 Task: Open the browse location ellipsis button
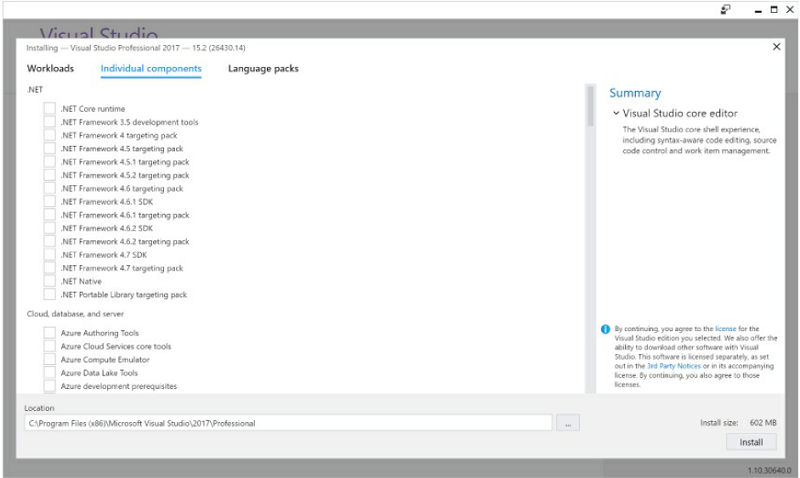tap(568, 423)
